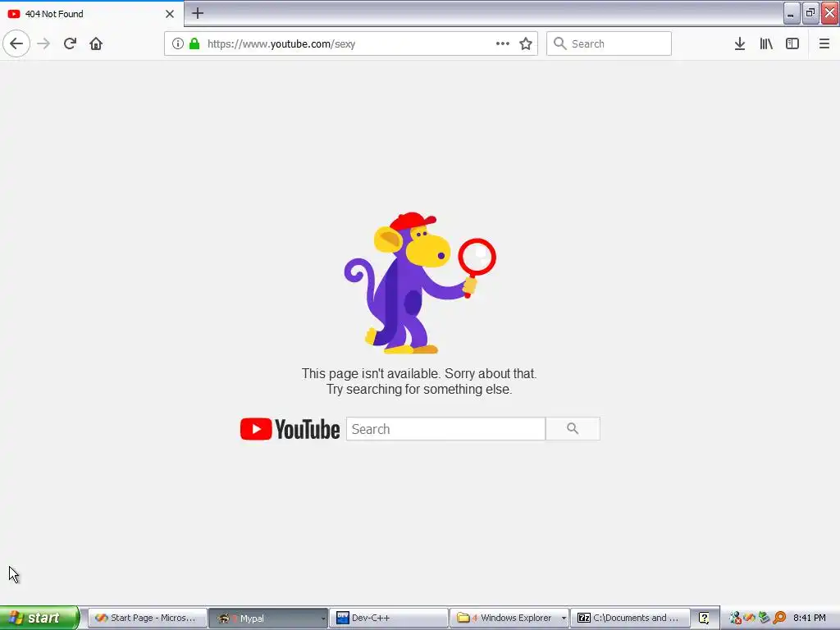This screenshot has width=840, height=630.
Task: Open the Downloads panel
Action: tap(739, 43)
